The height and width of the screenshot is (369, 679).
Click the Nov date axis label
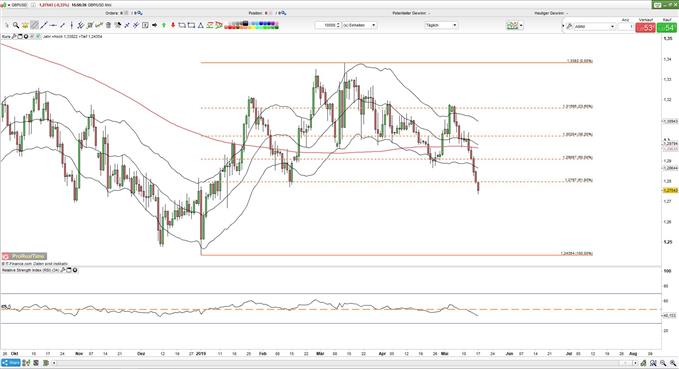coord(79,353)
